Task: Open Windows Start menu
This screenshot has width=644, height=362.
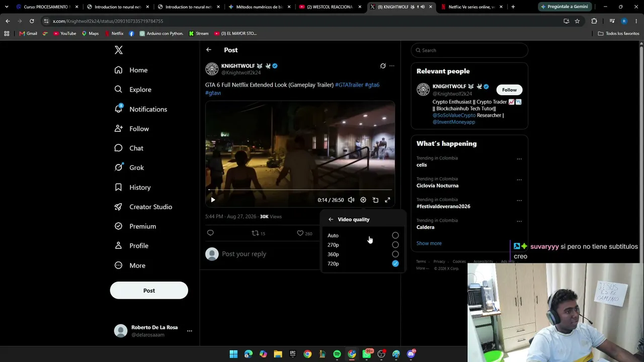Action: point(233,354)
